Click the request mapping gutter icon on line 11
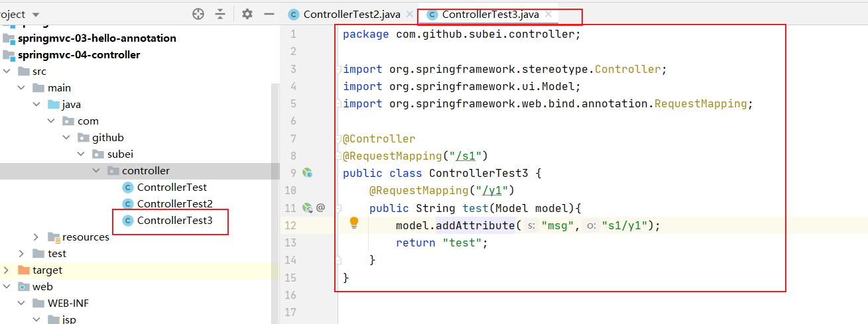This screenshot has width=868, height=324. (307, 207)
